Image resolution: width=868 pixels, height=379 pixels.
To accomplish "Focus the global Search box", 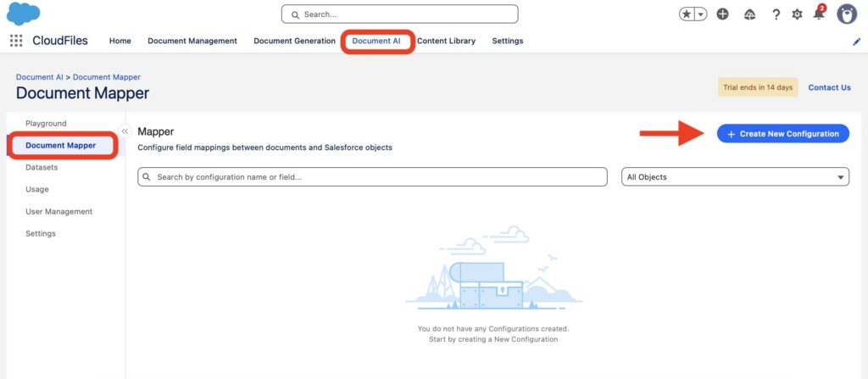I will (x=400, y=14).
